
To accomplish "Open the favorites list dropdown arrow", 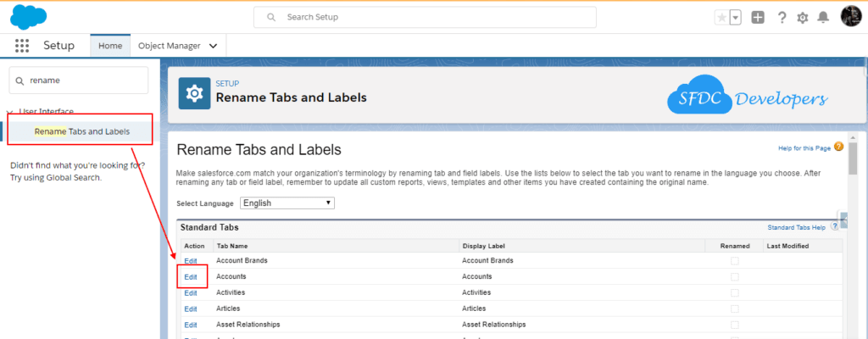I will tap(736, 18).
